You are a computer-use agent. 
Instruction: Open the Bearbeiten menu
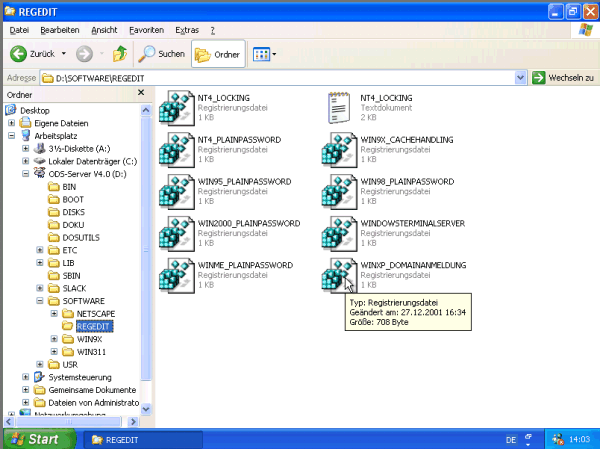pyautogui.click(x=60, y=30)
